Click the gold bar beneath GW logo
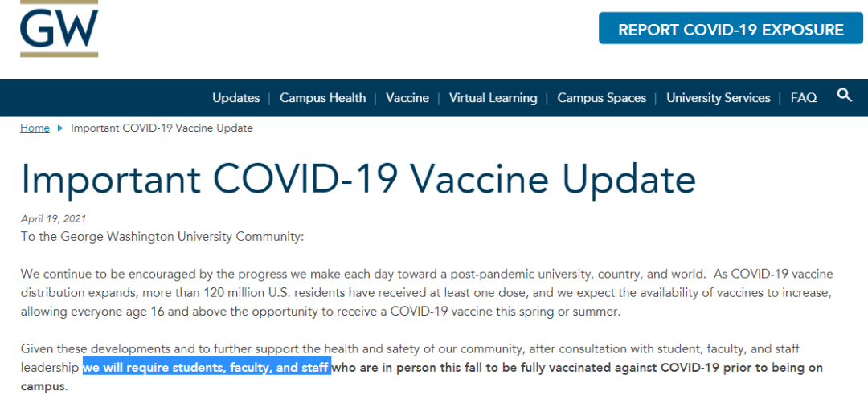The width and height of the screenshot is (868, 395). pos(59,55)
